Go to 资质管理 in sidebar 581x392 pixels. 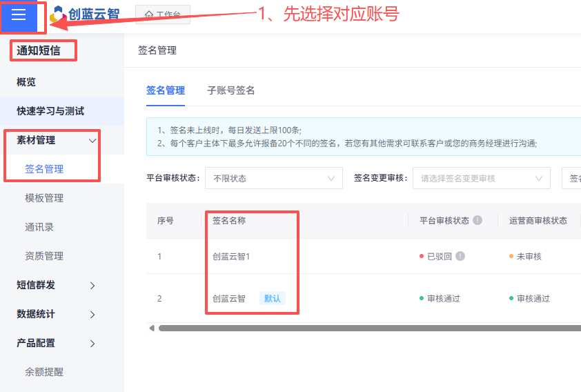click(x=44, y=256)
